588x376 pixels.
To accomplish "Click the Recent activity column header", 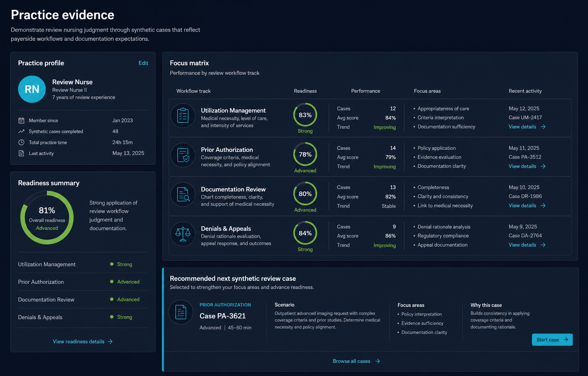I will tap(525, 91).
